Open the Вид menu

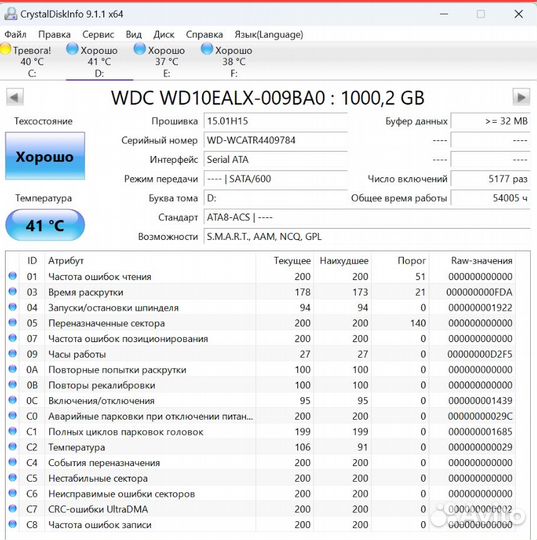134,34
